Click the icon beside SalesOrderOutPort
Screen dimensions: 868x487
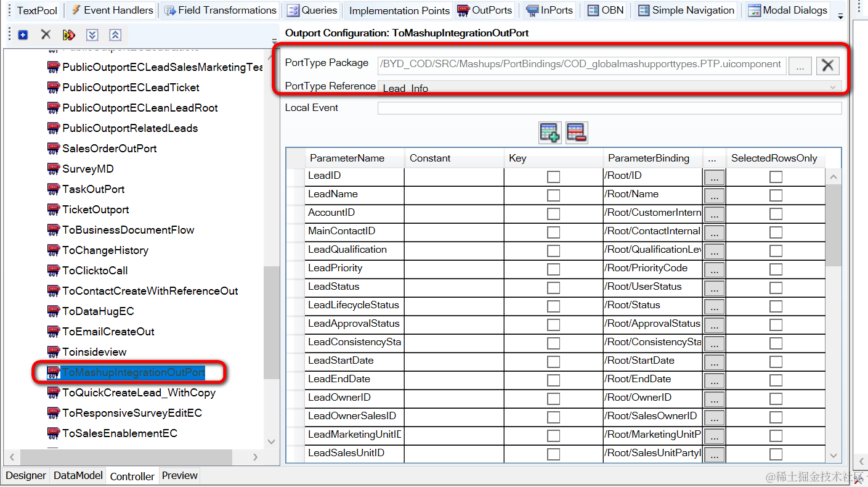(54, 149)
